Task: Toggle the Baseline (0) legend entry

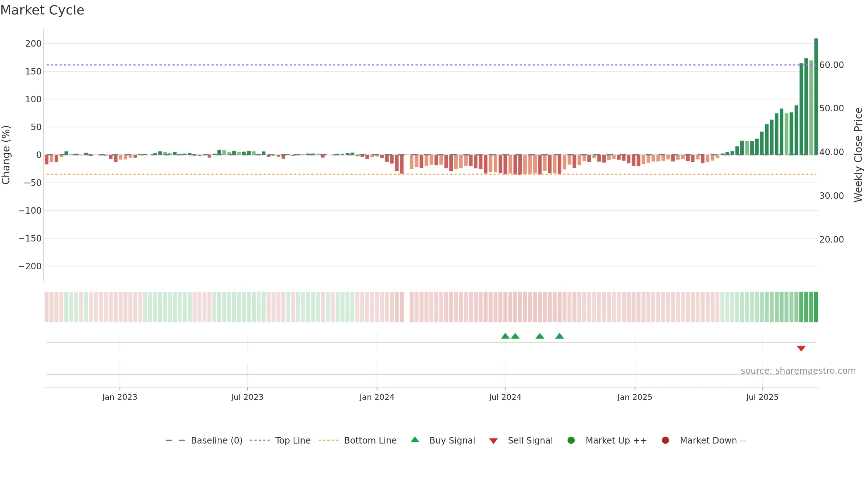Action: click(x=204, y=440)
